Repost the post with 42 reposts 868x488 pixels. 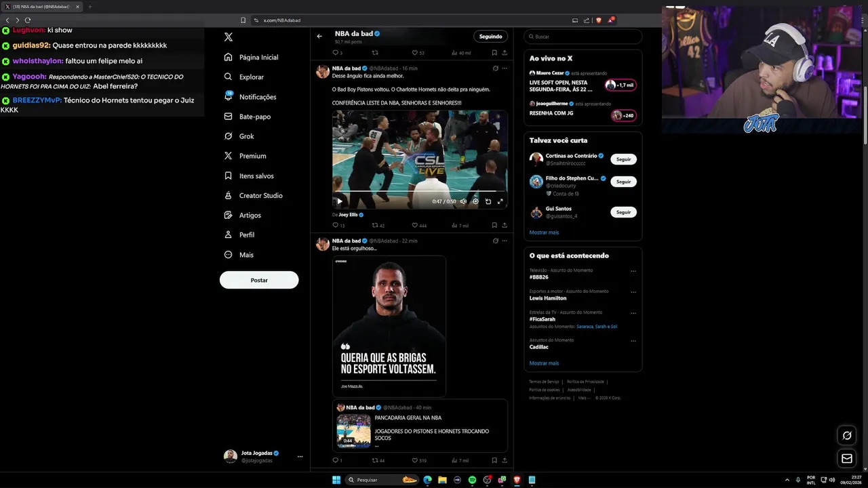click(378, 225)
